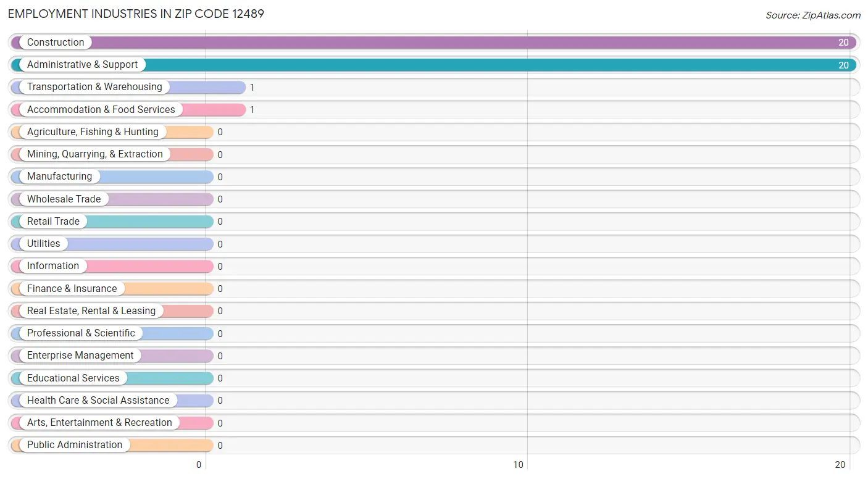Screen dimensions: 868x479
Task: Select the Administrative & Support label
Action: click(x=82, y=65)
